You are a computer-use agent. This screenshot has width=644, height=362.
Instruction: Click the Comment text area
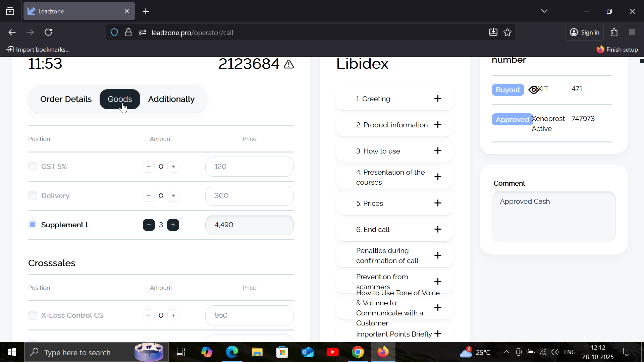pyautogui.click(x=553, y=217)
